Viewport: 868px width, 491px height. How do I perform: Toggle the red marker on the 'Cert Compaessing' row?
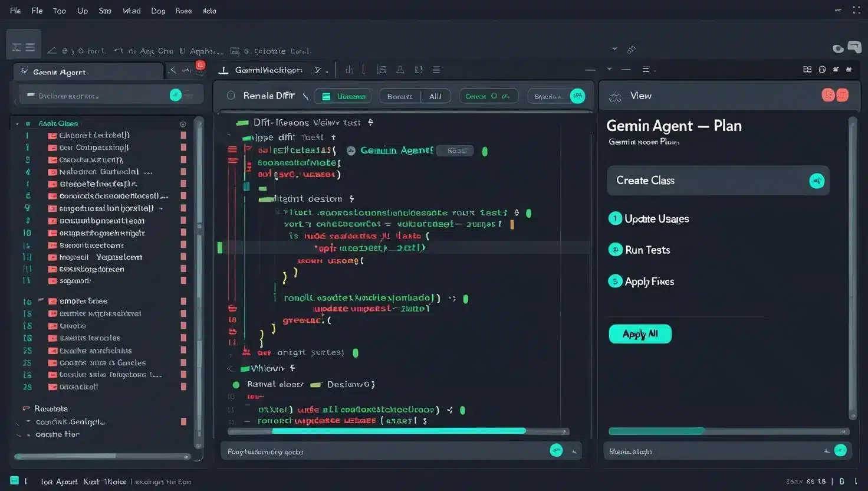pyautogui.click(x=183, y=148)
